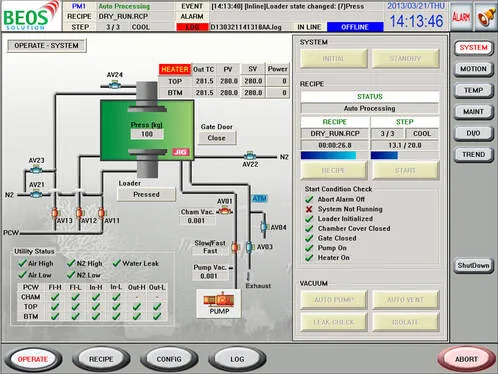
Task: Click the red X beside System Not Running
Action: coord(309,209)
